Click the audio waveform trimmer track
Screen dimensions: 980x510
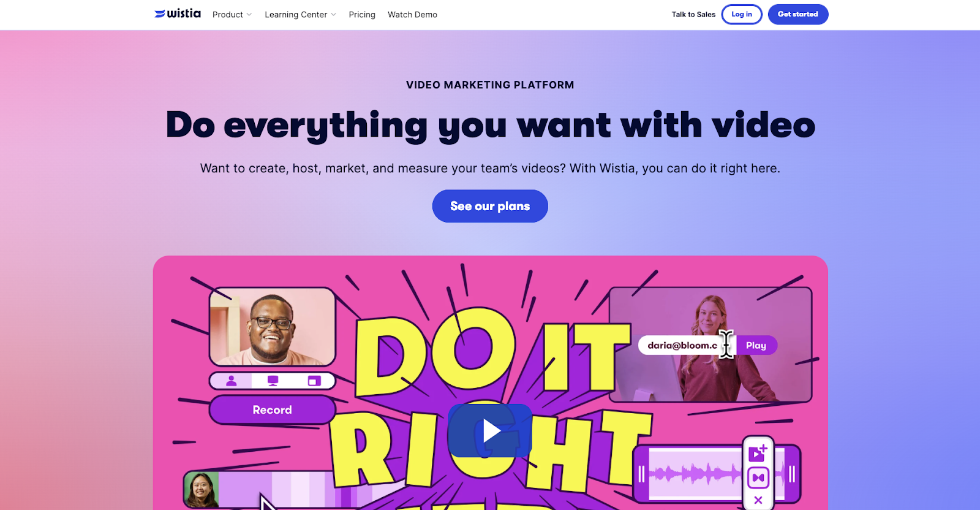tap(695, 474)
